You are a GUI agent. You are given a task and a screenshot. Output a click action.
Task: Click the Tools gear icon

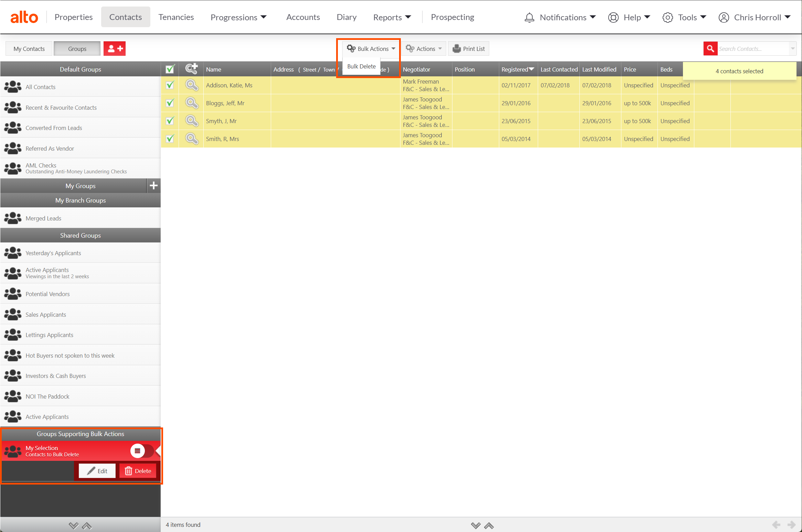(x=667, y=17)
